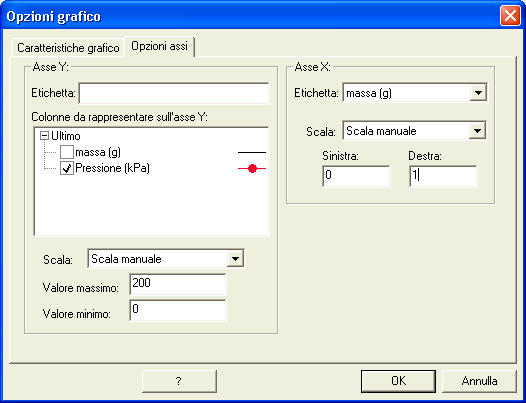Click the black line style for massa (g)
The image size is (526, 403).
coord(252,153)
